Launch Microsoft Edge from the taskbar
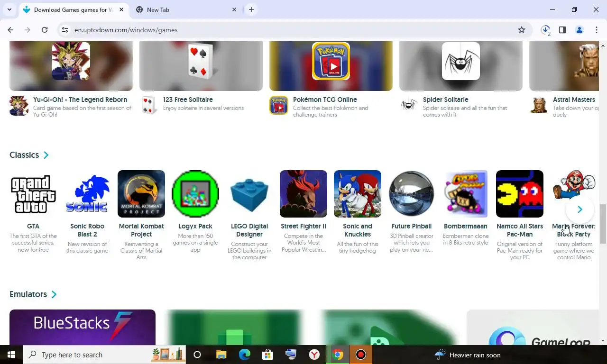Viewport: 607px width, 364px height. tap(245, 355)
